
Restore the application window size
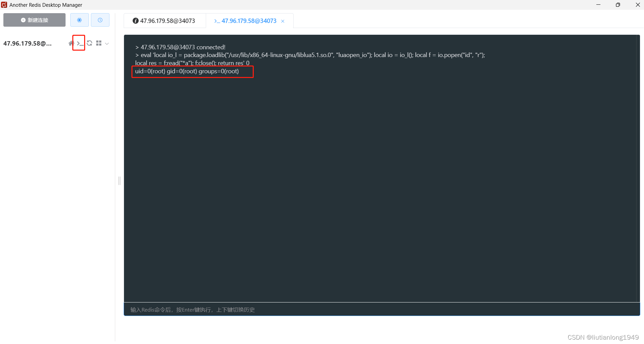point(618,5)
